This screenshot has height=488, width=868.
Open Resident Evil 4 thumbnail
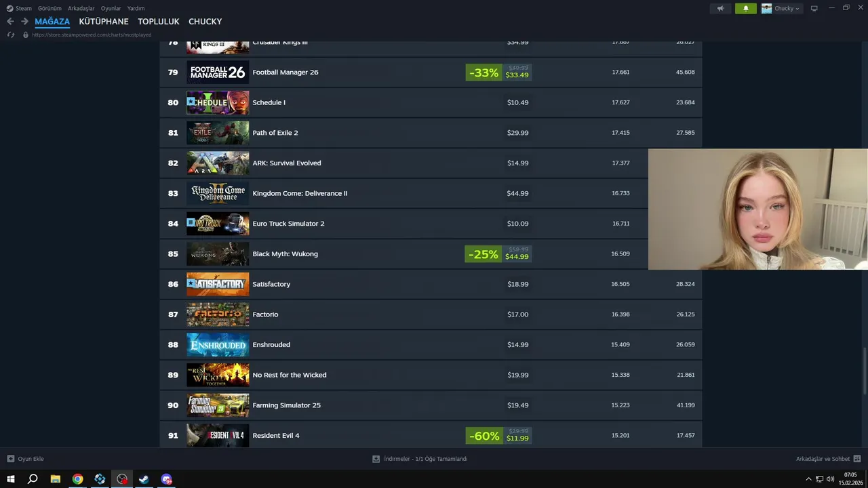tap(218, 435)
